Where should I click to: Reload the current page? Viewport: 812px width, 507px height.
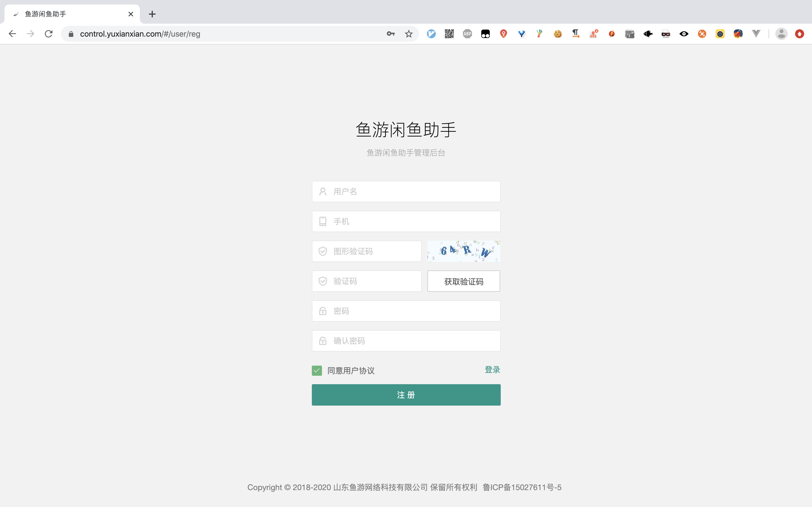click(49, 34)
